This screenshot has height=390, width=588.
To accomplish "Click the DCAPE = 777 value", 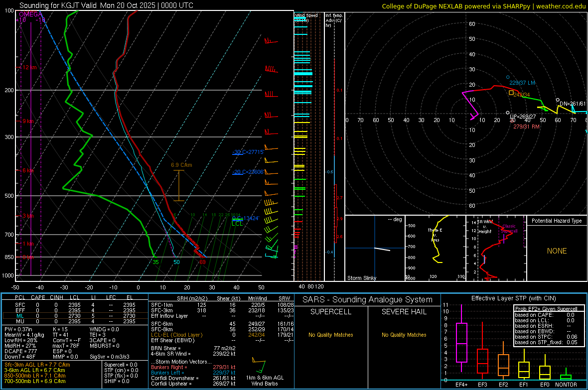I will (x=20, y=351).
